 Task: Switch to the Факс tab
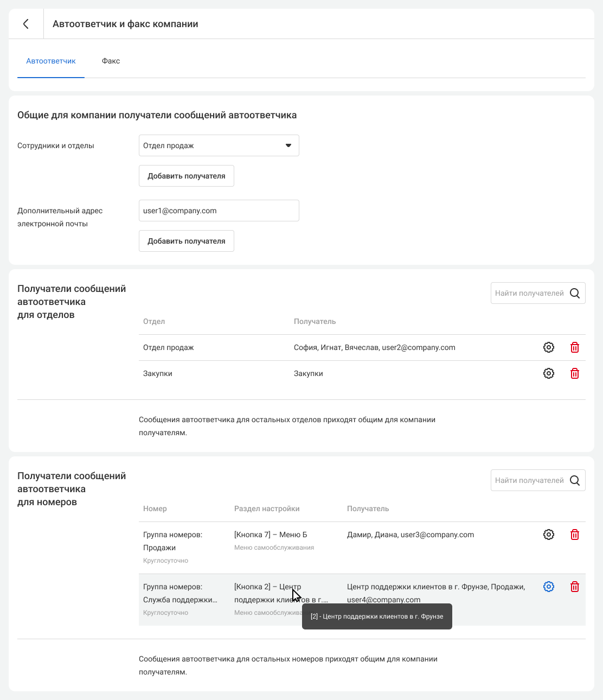(111, 61)
